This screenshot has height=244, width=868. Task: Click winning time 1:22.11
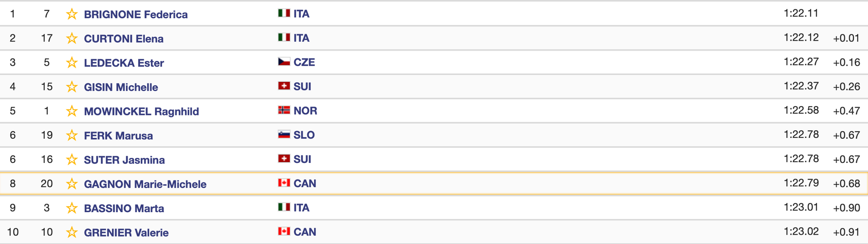(x=801, y=13)
